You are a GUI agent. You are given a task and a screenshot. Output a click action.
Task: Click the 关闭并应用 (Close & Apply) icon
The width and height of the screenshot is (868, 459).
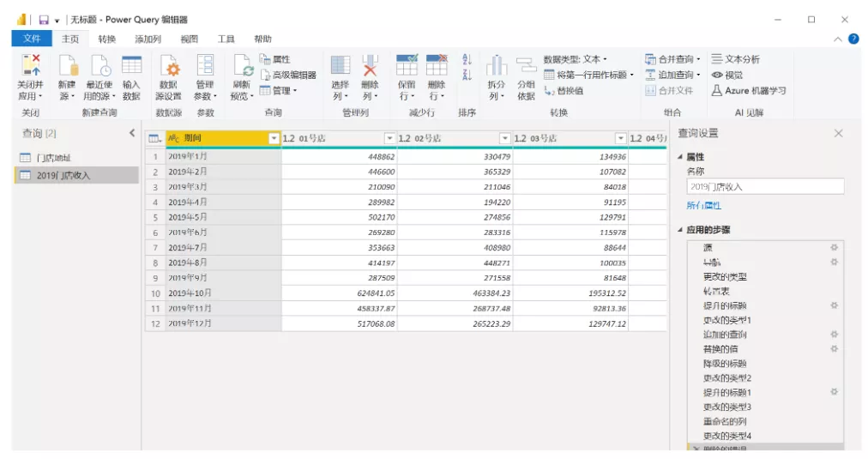point(31,65)
